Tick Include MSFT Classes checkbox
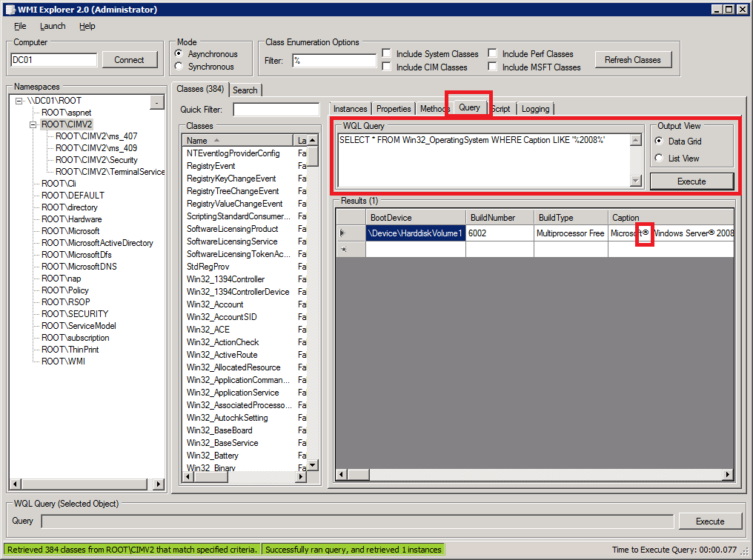 coord(493,67)
